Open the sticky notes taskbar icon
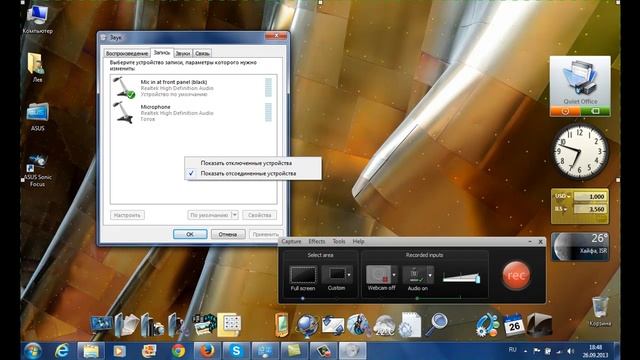640x360 pixels. (294, 351)
